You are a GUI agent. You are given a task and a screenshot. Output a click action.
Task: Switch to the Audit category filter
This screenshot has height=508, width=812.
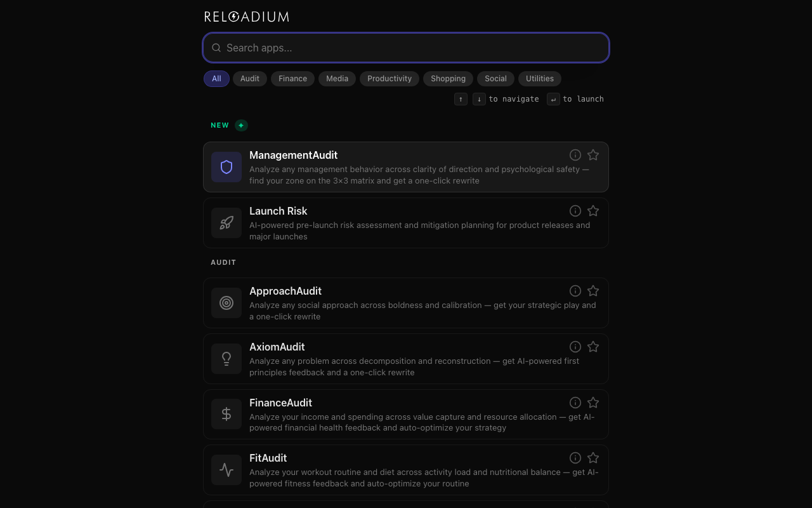(x=249, y=78)
